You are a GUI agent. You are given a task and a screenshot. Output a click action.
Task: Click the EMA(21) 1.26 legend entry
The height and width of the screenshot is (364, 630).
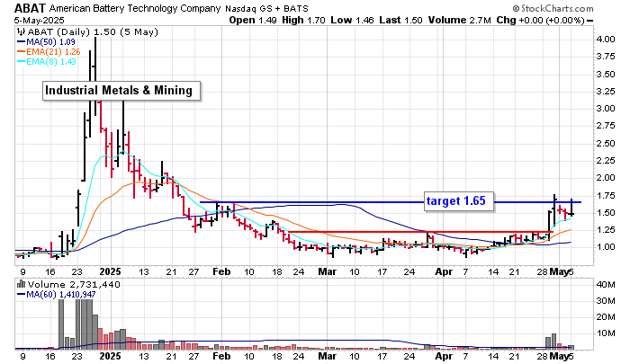click(x=49, y=52)
